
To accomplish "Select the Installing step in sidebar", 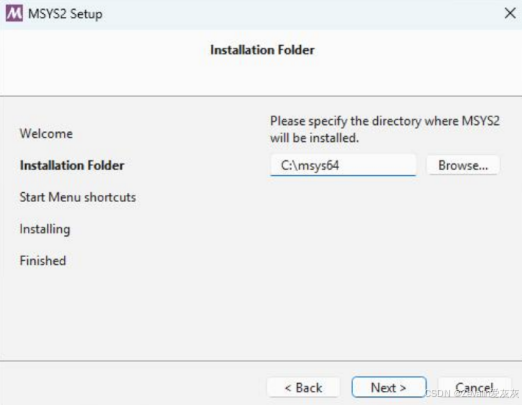I will click(45, 229).
